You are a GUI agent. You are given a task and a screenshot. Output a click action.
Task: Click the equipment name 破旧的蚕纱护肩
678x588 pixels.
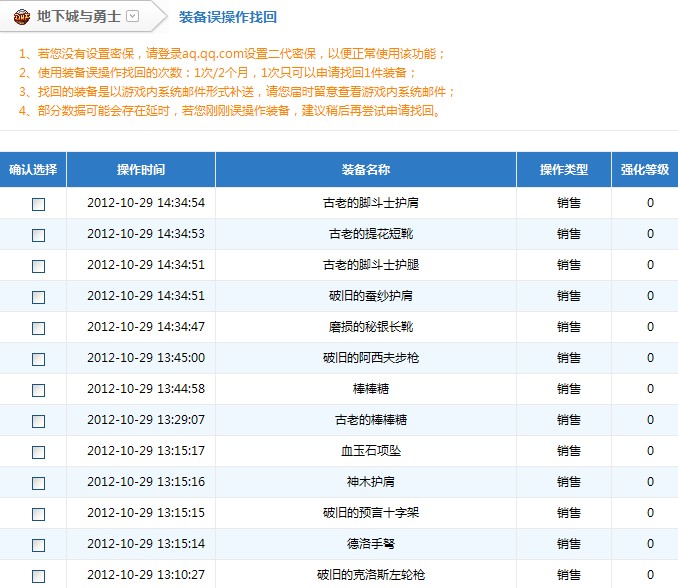(x=371, y=296)
